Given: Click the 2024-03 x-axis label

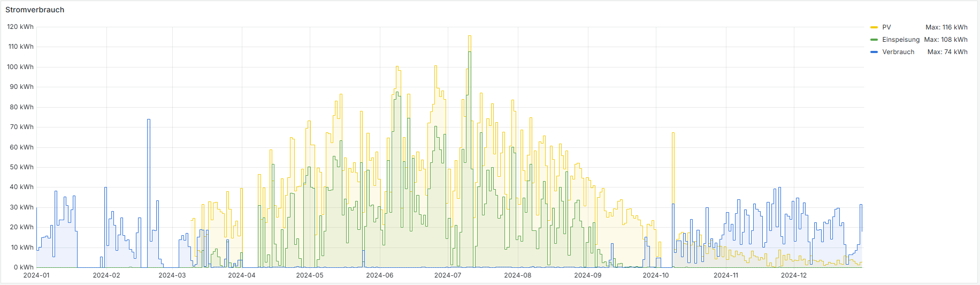Looking at the screenshot, I should pyautogui.click(x=172, y=275).
